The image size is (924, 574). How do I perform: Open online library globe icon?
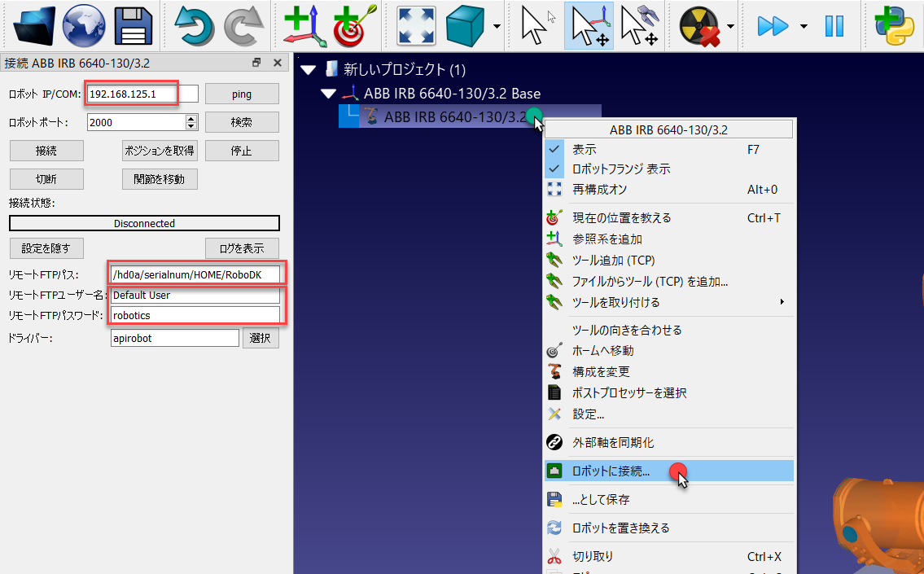(x=84, y=25)
